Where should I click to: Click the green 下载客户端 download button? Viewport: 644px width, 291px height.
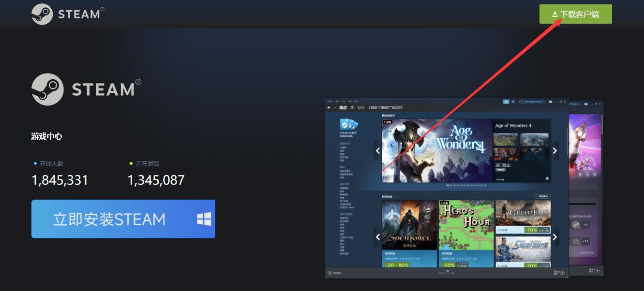tap(575, 15)
